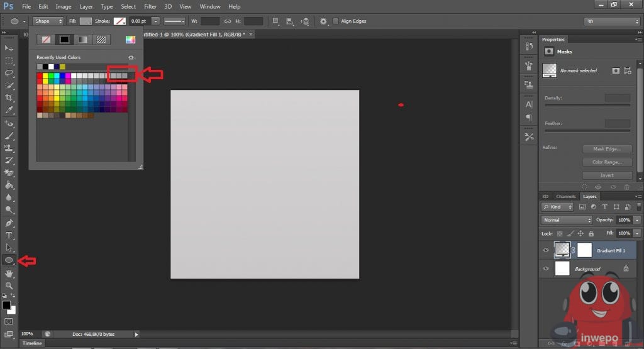The image size is (644, 349).
Task: Click the Invert button
Action: pyautogui.click(x=607, y=175)
